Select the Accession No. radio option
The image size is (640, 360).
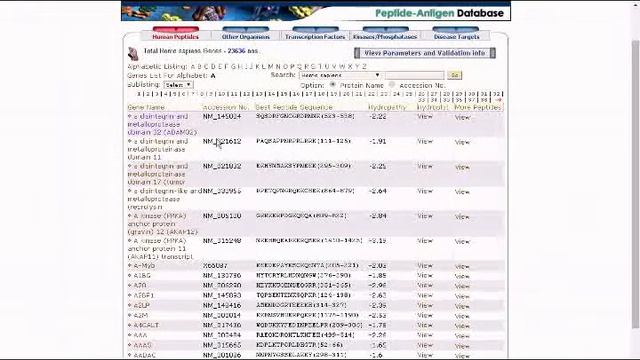(392, 84)
